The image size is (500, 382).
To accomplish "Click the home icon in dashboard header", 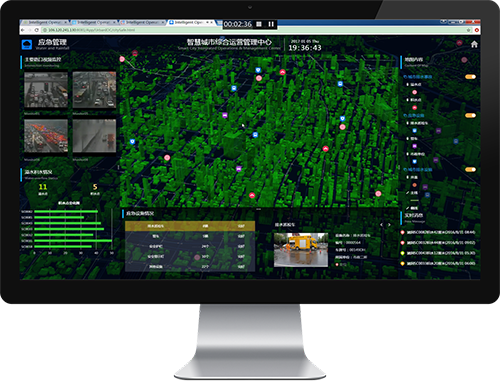I will (474, 44).
